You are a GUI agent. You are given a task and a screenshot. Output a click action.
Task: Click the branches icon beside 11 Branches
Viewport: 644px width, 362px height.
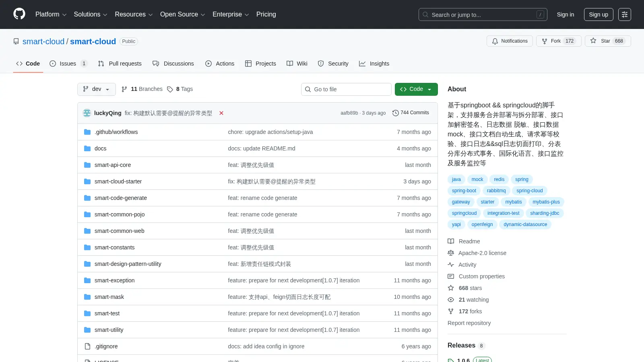(124, 89)
